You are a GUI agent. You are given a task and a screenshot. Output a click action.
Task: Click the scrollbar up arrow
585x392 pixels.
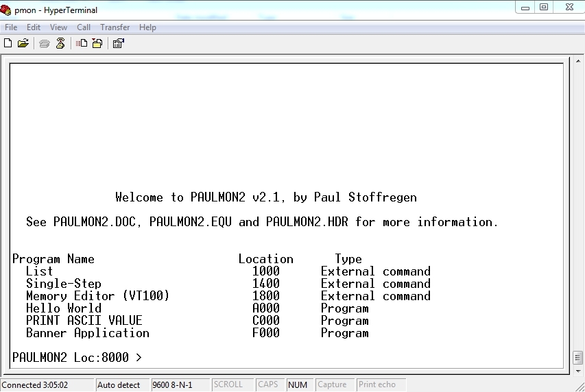(x=578, y=61)
